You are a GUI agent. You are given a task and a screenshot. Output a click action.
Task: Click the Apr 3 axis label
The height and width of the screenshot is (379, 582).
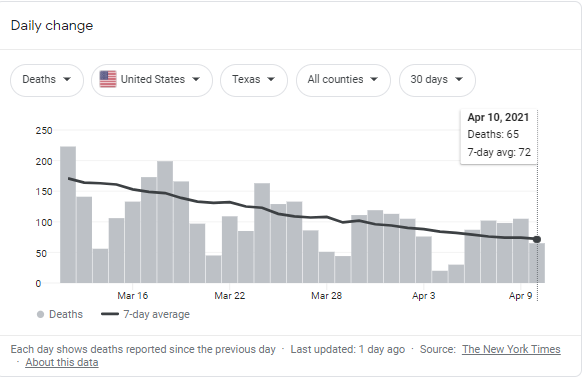(x=423, y=296)
